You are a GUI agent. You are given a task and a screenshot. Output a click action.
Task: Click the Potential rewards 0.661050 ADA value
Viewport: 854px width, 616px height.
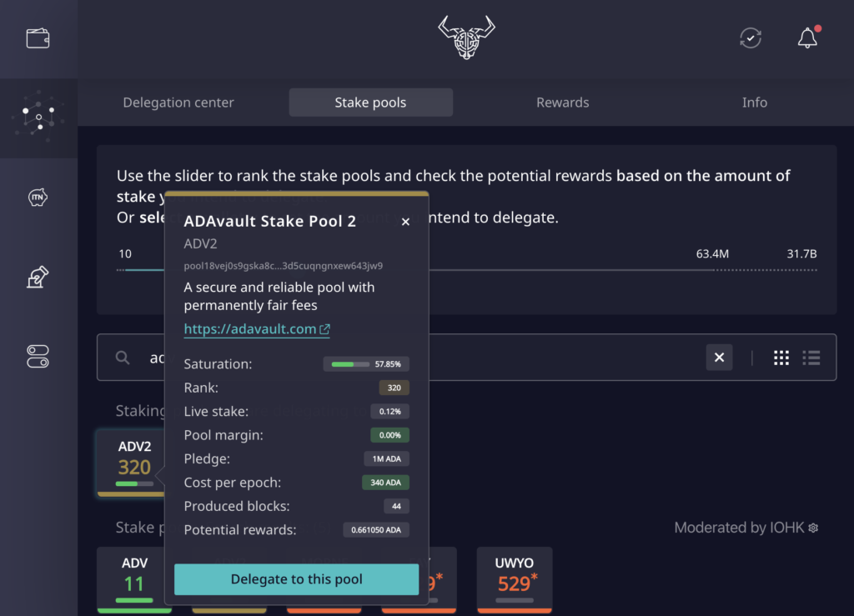[x=376, y=530]
